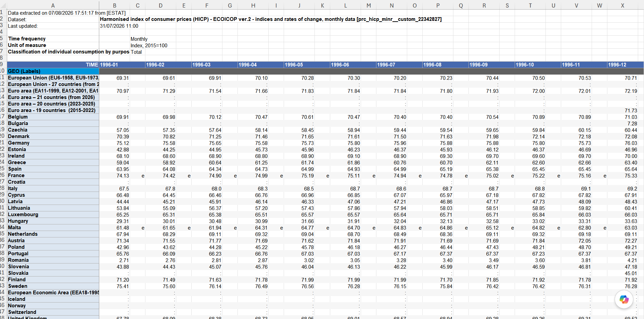Select the column V header
This screenshot has width=644, height=319.
tap(577, 5)
